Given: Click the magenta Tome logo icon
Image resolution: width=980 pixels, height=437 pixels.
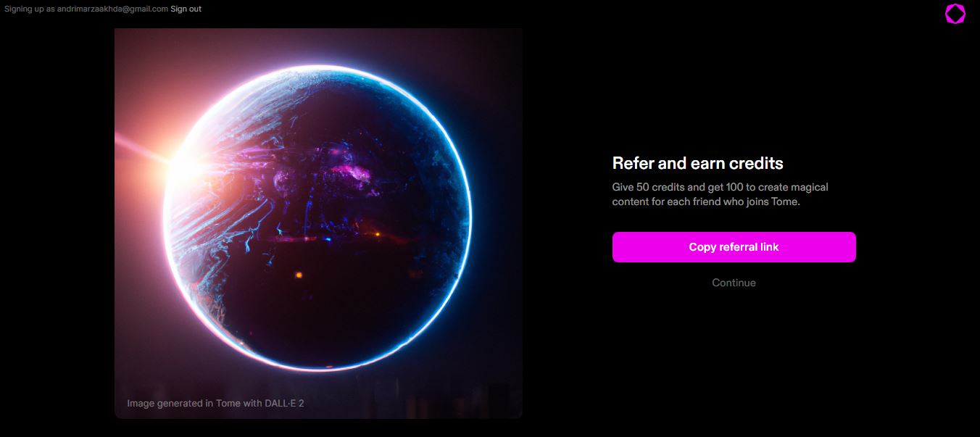Looking at the screenshot, I should click(955, 14).
